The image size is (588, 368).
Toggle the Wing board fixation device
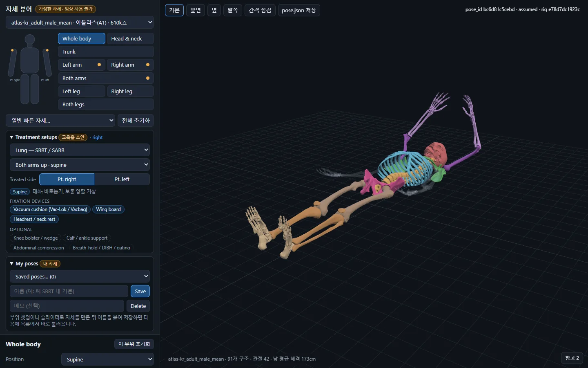click(x=108, y=209)
